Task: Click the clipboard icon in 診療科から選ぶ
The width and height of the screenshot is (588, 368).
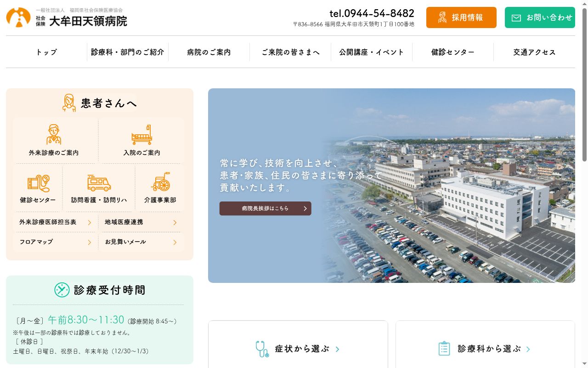Action: pyautogui.click(x=444, y=349)
